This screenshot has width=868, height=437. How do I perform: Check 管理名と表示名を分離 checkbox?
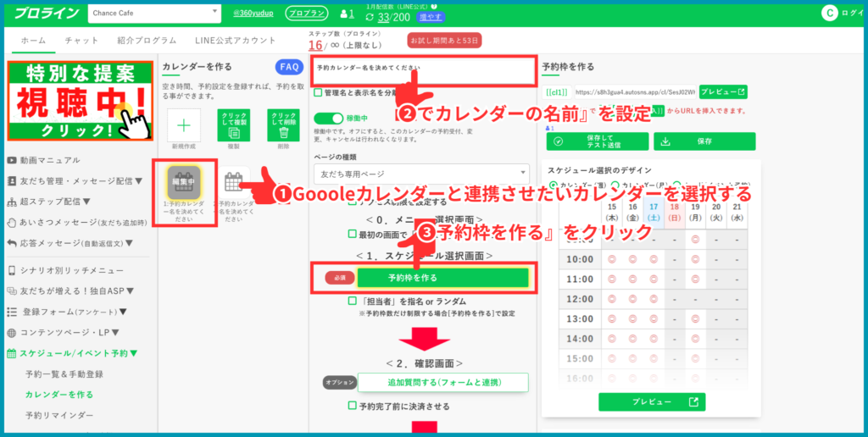tap(318, 92)
